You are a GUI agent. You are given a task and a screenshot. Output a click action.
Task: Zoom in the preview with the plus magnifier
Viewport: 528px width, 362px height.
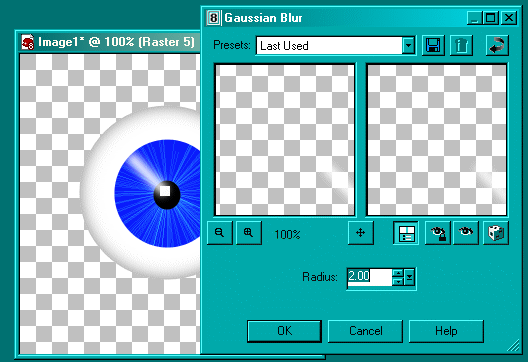tap(249, 233)
